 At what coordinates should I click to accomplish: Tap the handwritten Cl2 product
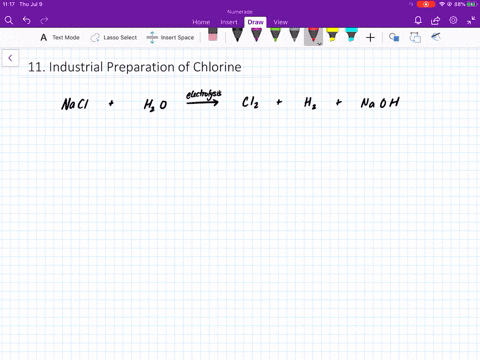(x=250, y=102)
